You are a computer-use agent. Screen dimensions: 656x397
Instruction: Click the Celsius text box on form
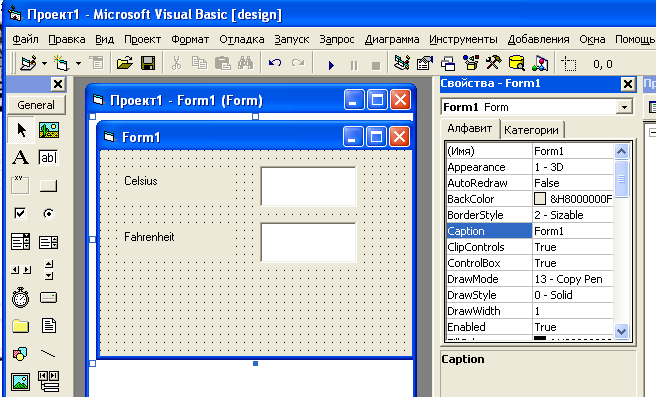pos(308,187)
